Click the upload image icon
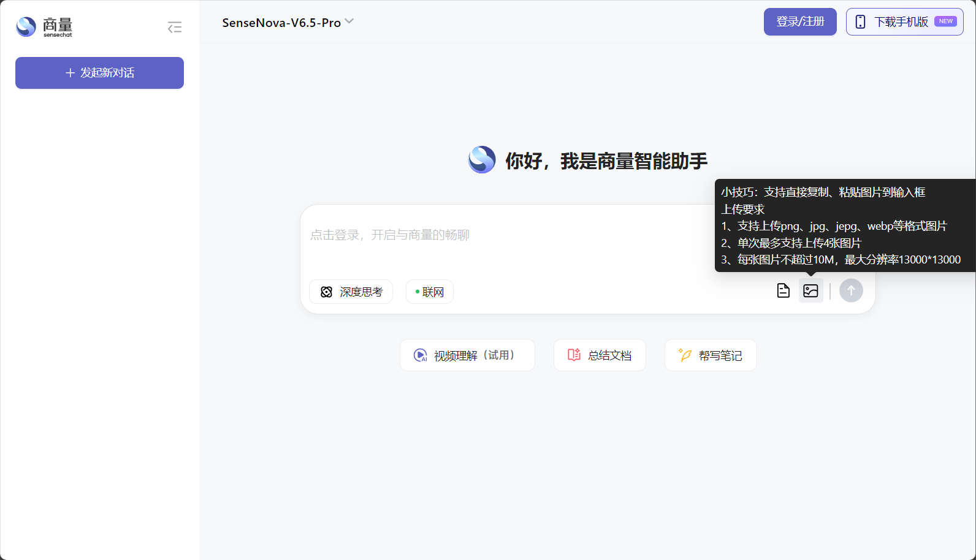Image resolution: width=976 pixels, height=560 pixels. click(810, 290)
